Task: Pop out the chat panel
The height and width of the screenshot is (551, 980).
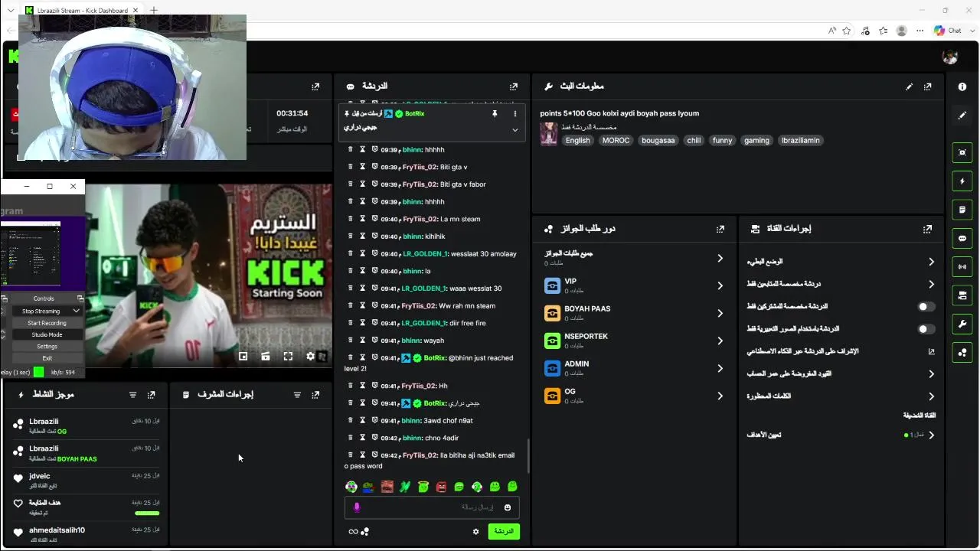Action: [x=514, y=86]
